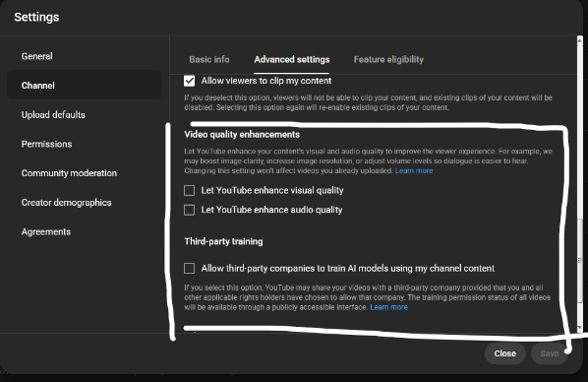The width and height of the screenshot is (588, 382).
Task: Click the scrollbar down arrow
Action: pyautogui.click(x=580, y=329)
